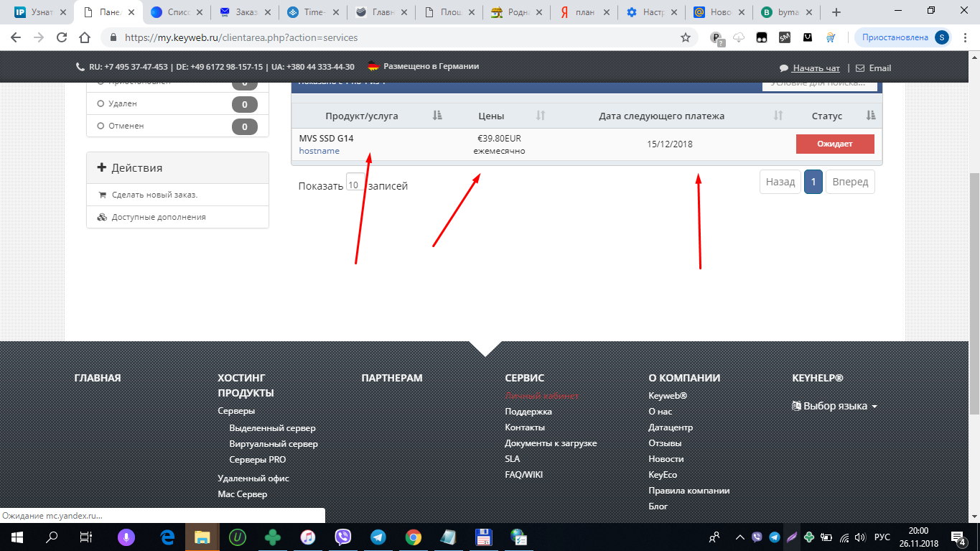Image resolution: width=980 pixels, height=551 pixels.
Task: Click the sort icon in Продукт/услуга column
Action: (437, 116)
